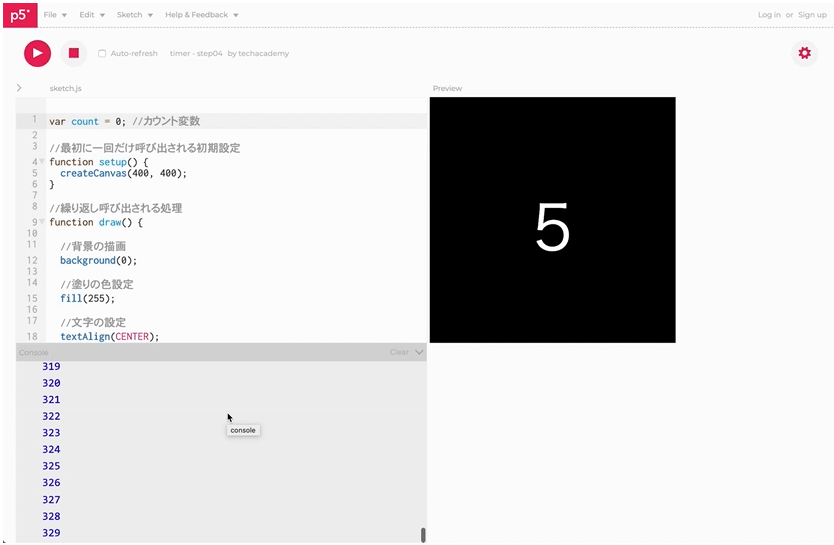Image resolution: width=834 pixels, height=545 pixels.
Task: Open the techacademy author link
Action: pos(264,53)
